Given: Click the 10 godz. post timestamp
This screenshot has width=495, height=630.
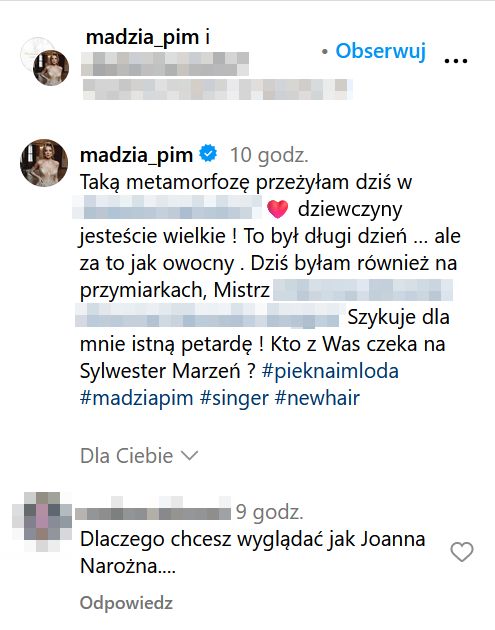Looking at the screenshot, I should pos(269,155).
